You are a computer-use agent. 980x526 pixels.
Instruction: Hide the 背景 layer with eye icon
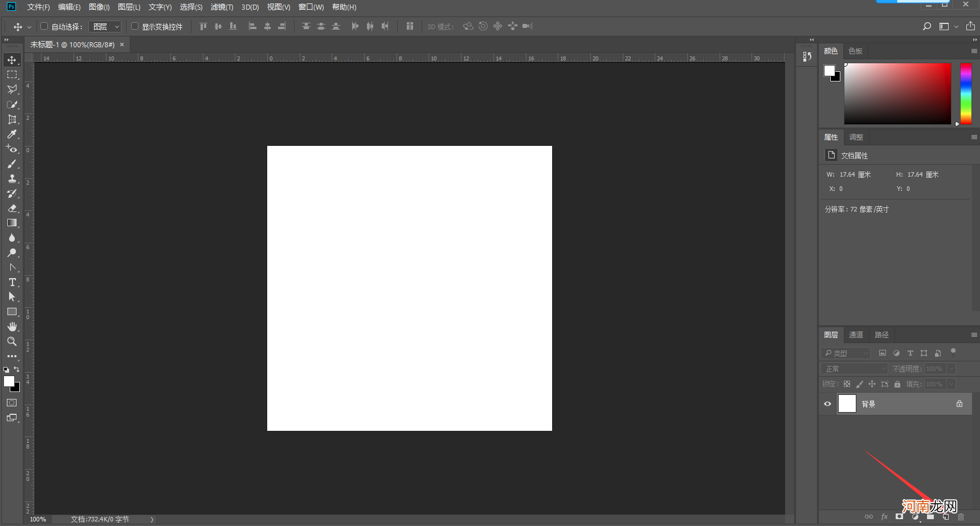pos(827,404)
